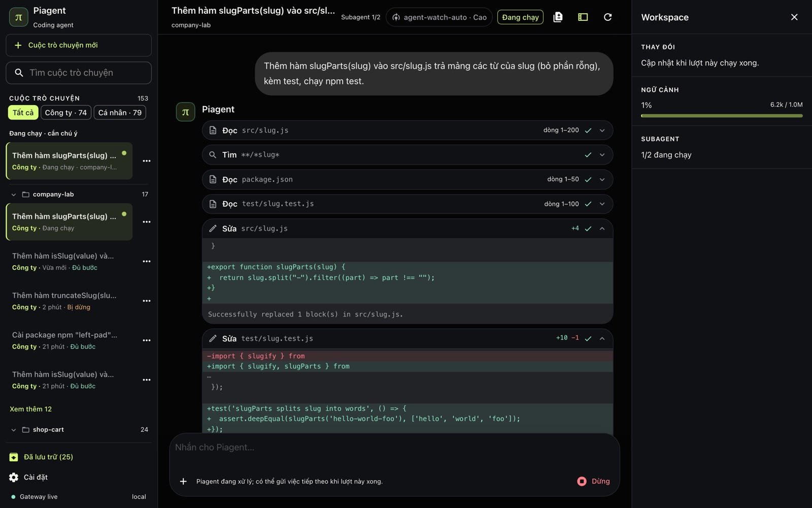Collapse the shop-cart folder group

(14, 430)
